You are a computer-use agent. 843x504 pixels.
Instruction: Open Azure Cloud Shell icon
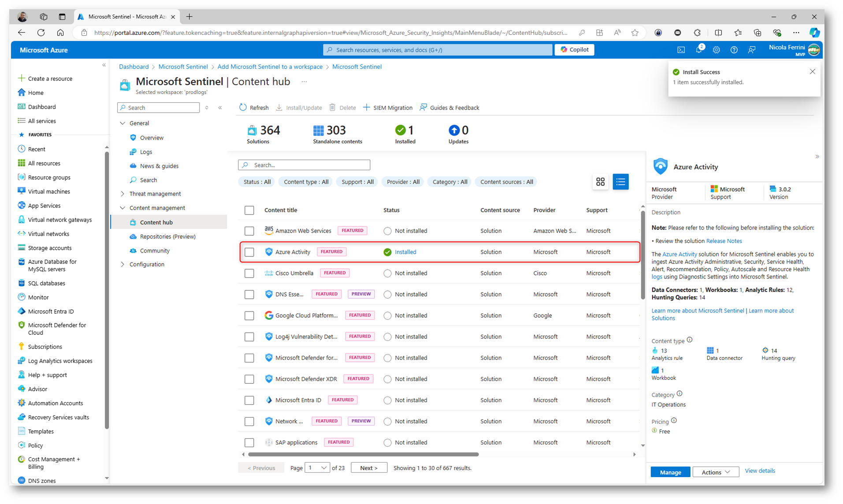tap(681, 50)
